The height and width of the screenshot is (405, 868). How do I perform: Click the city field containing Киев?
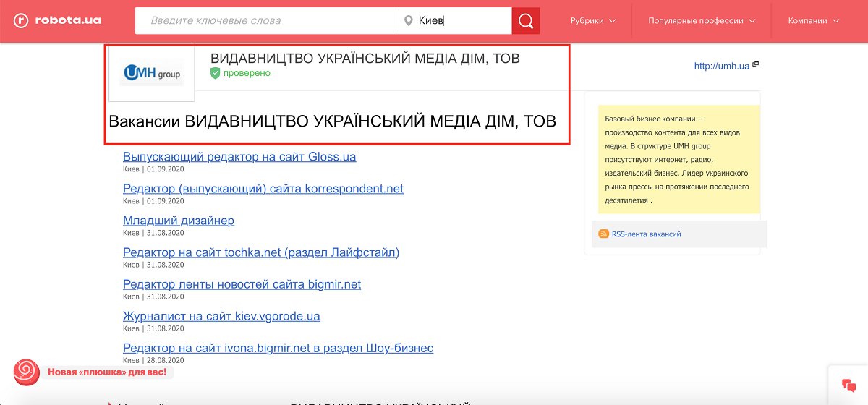coord(463,21)
